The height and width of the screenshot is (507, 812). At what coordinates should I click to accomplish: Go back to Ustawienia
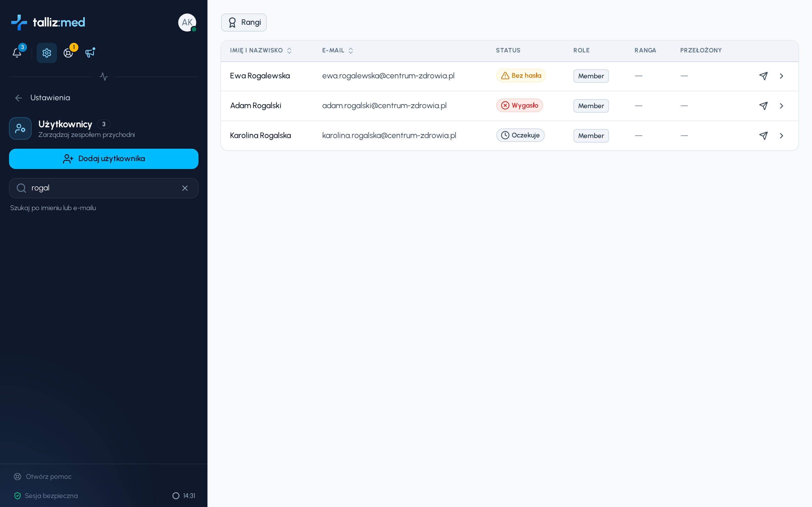42,98
